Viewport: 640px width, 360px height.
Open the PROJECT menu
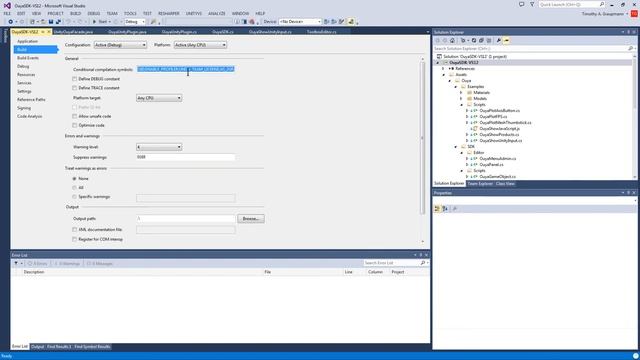tap(56, 13)
